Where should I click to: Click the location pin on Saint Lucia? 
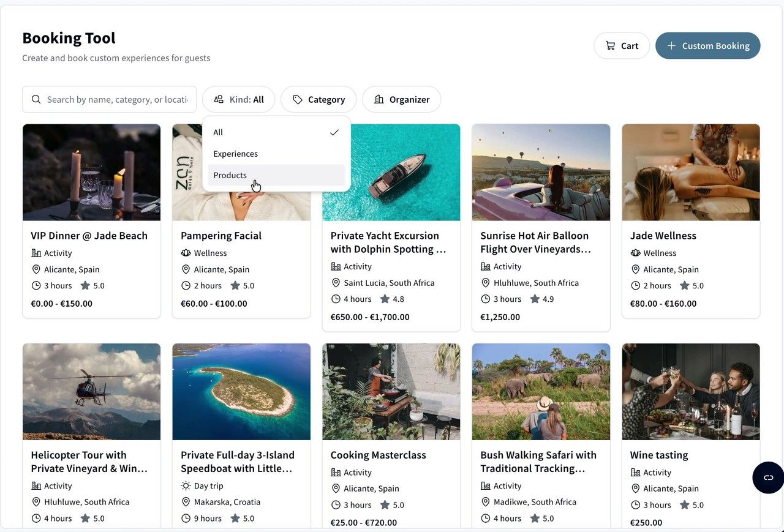click(336, 283)
